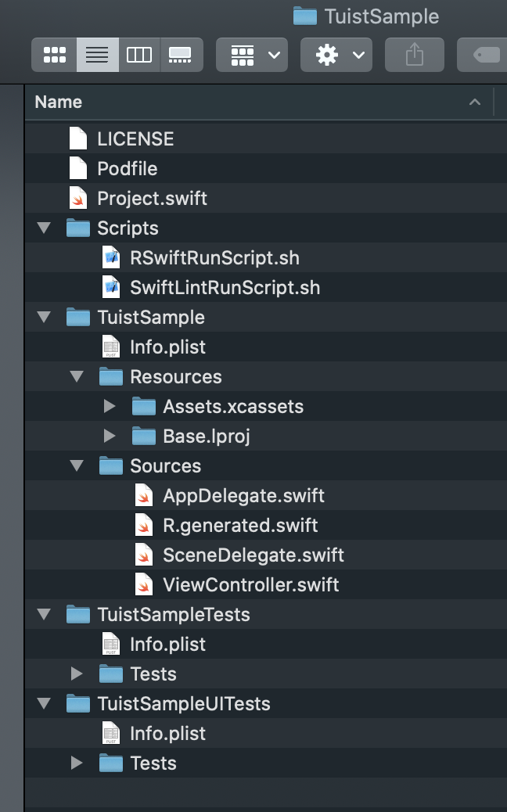This screenshot has width=507, height=812.
Task: Switch to icon view mode
Action: pos(53,55)
